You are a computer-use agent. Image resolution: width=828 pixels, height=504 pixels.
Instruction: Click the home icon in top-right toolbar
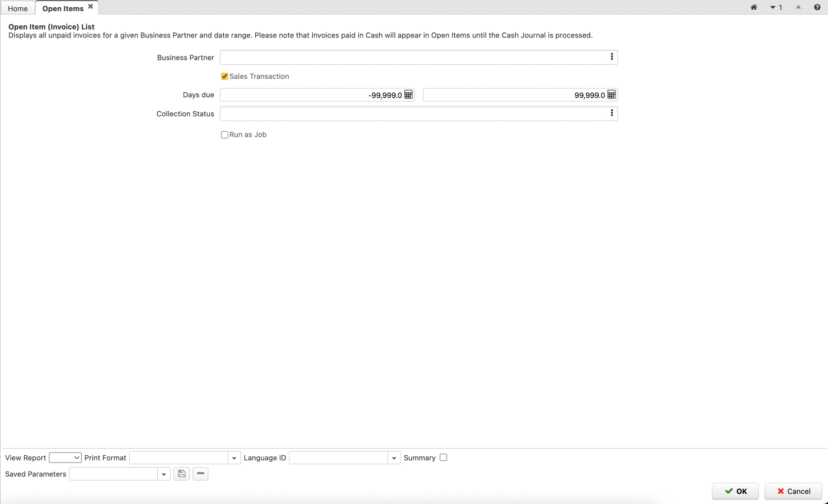754,7
